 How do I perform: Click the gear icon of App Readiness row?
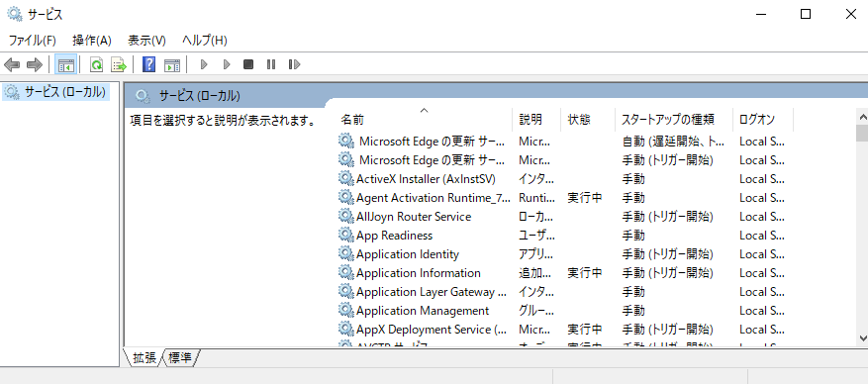pyautogui.click(x=346, y=236)
